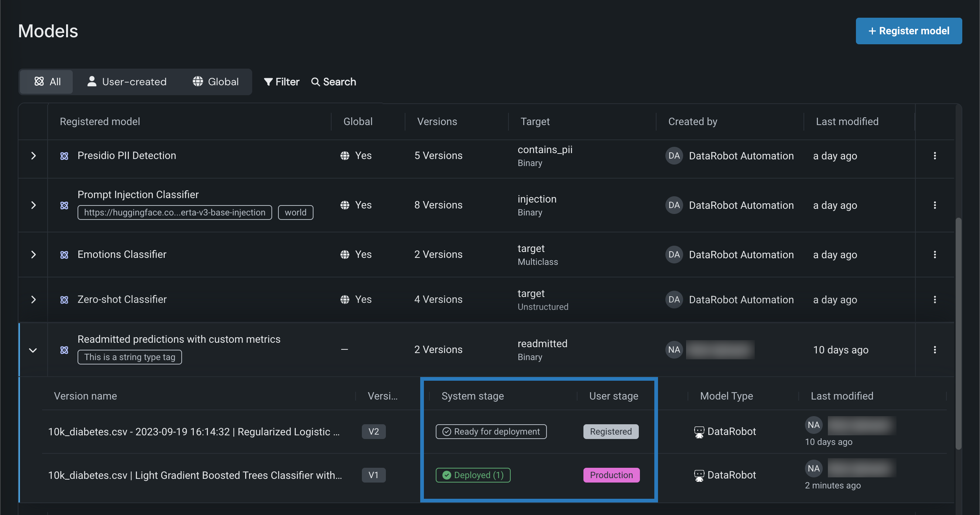Switch to the User-created tab
Image resolution: width=980 pixels, height=515 pixels.
pyautogui.click(x=127, y=82)
